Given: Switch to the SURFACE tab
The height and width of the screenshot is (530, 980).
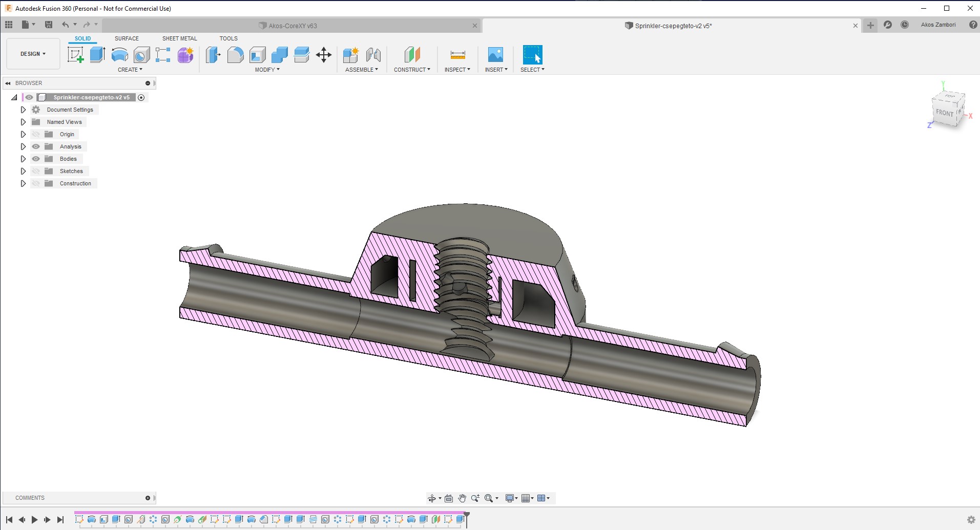Looking at the screenshot, I should coord(127,38).
